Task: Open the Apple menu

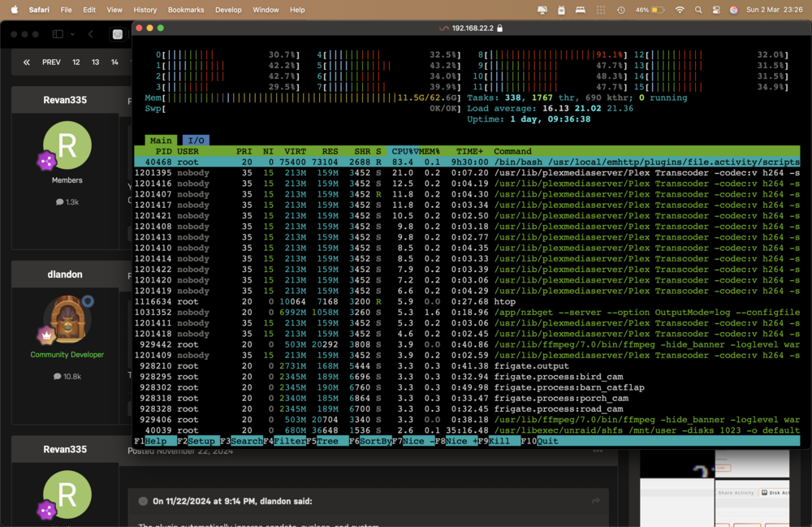Action: (14, 9)
